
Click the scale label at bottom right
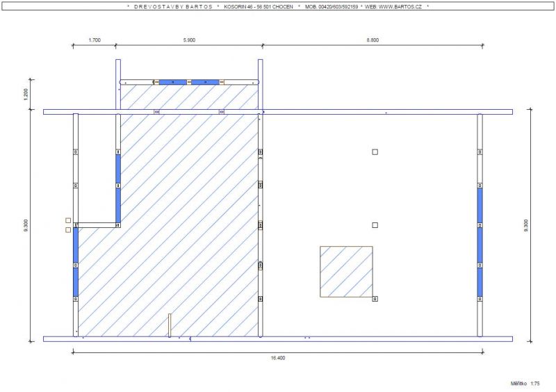pos(525,383)
